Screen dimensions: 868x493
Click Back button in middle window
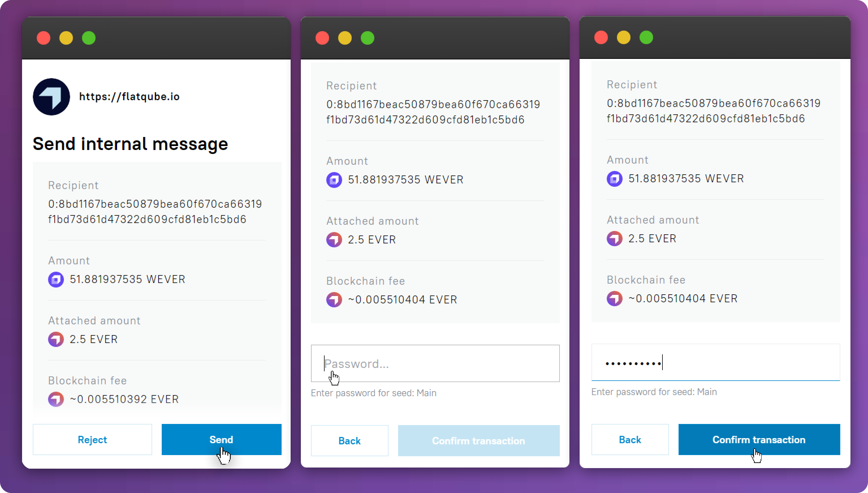coord(349,441)
